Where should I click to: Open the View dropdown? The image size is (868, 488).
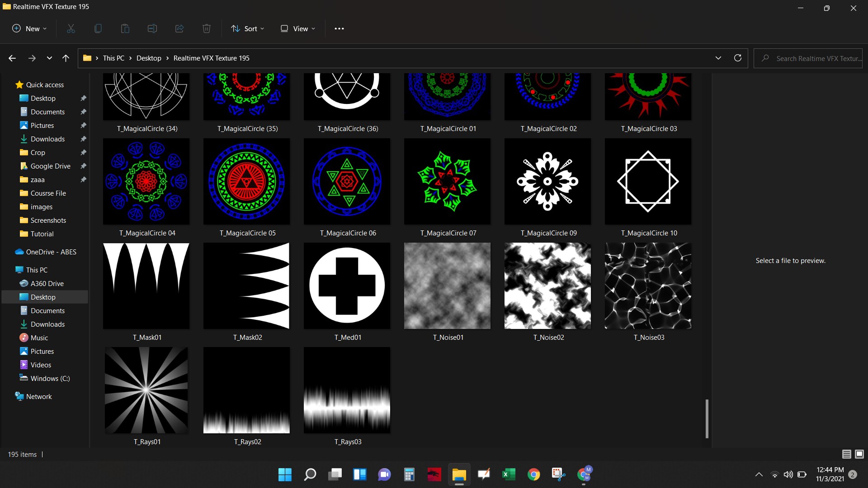point(297,28)
